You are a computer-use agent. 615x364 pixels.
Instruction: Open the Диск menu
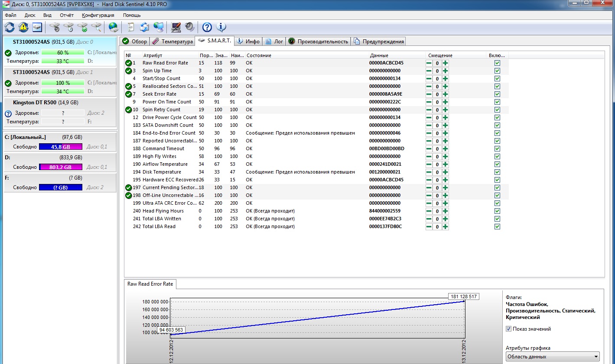coord(30,15)
